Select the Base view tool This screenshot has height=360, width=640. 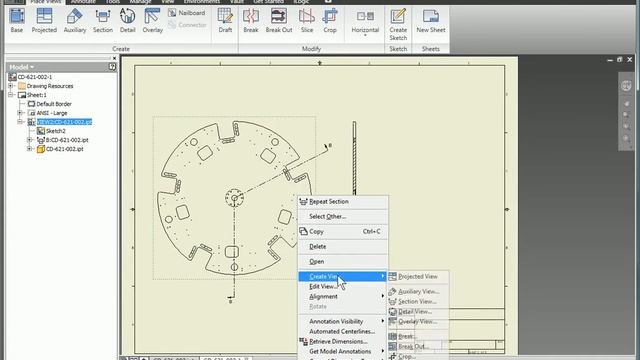(17, 20)
